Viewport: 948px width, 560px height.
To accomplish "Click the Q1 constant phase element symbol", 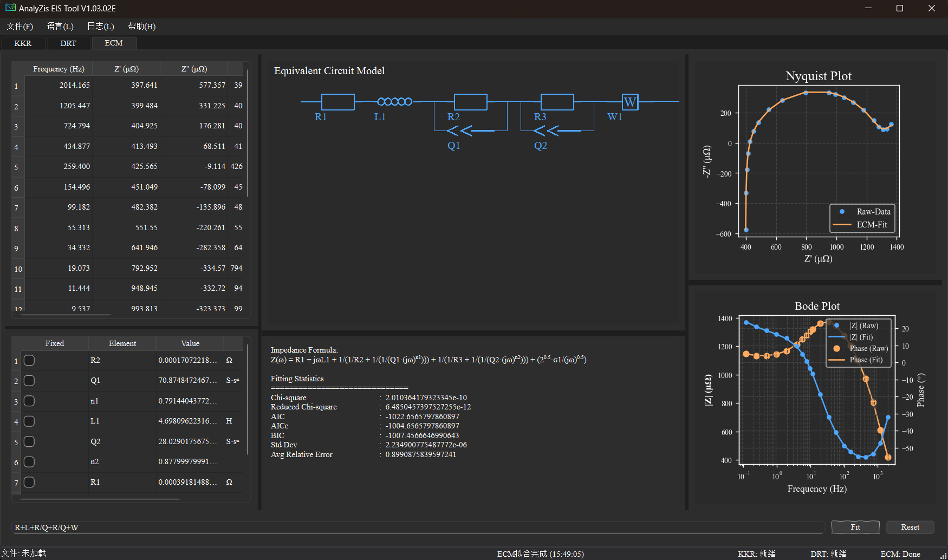I will (460, 131).
